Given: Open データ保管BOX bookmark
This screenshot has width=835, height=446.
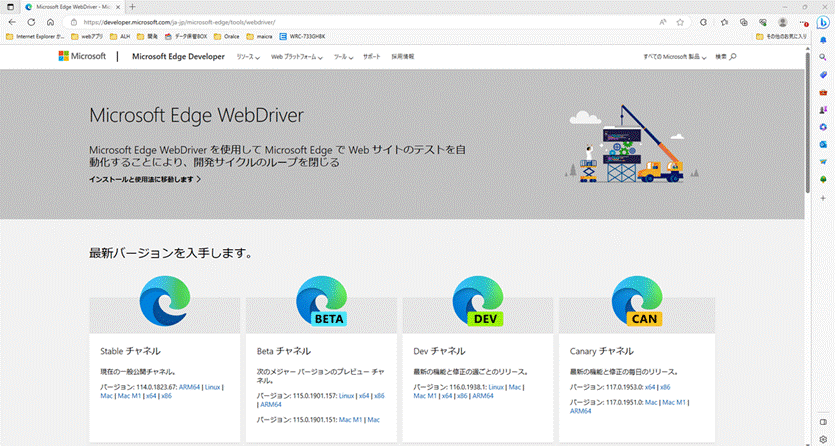Looking at the screenshot, I should 186,37.
